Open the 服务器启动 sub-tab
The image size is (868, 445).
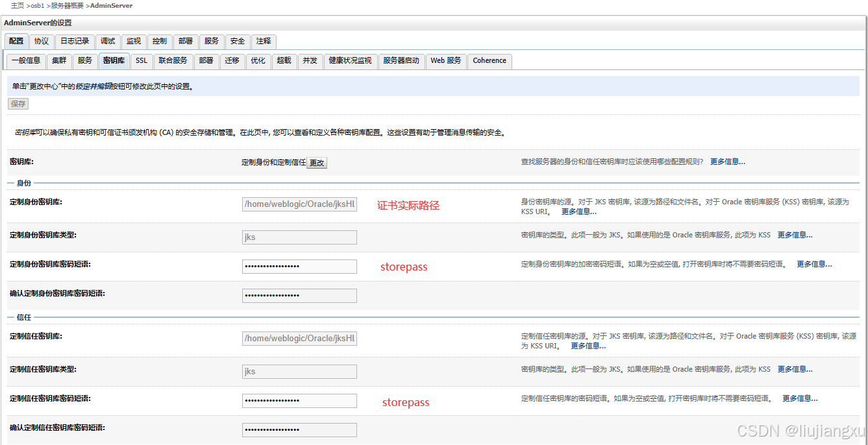pyautogui.click(x=401, y=61)
